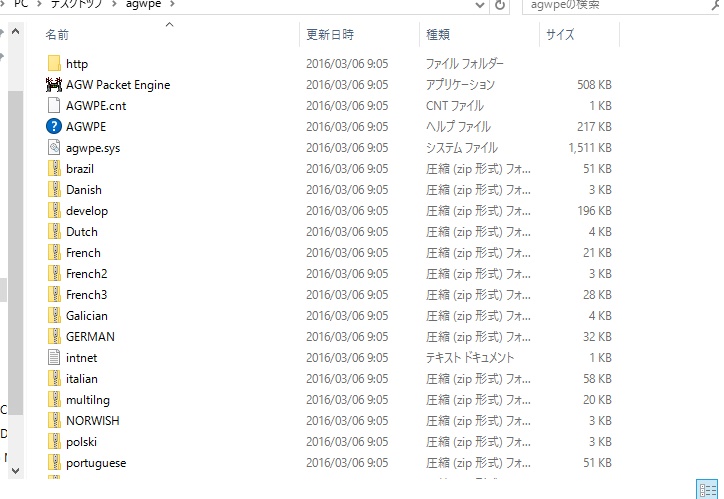Click the NORWISH zip archive icon
Screen dimensions: 724x499
point(54,421)
